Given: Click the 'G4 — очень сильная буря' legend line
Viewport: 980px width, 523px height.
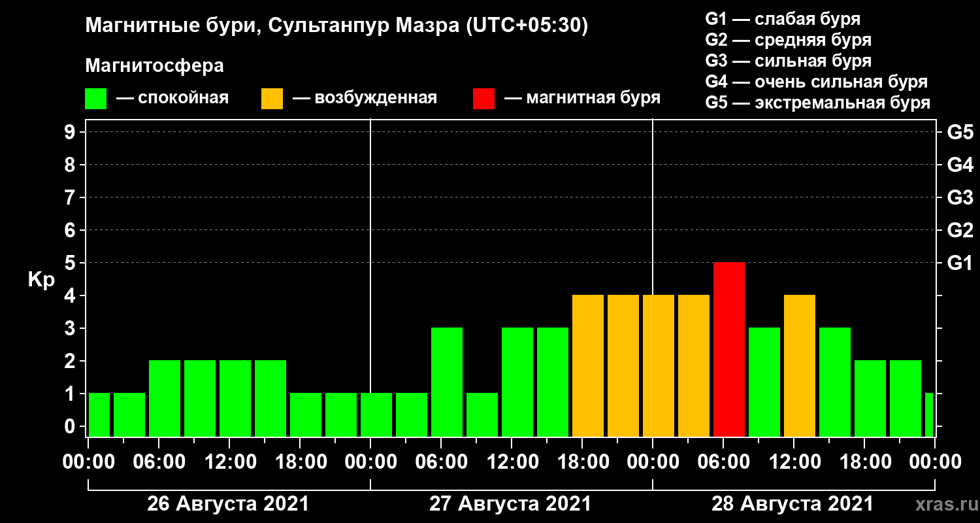Looking at the screenshot, I should [817, 82].
